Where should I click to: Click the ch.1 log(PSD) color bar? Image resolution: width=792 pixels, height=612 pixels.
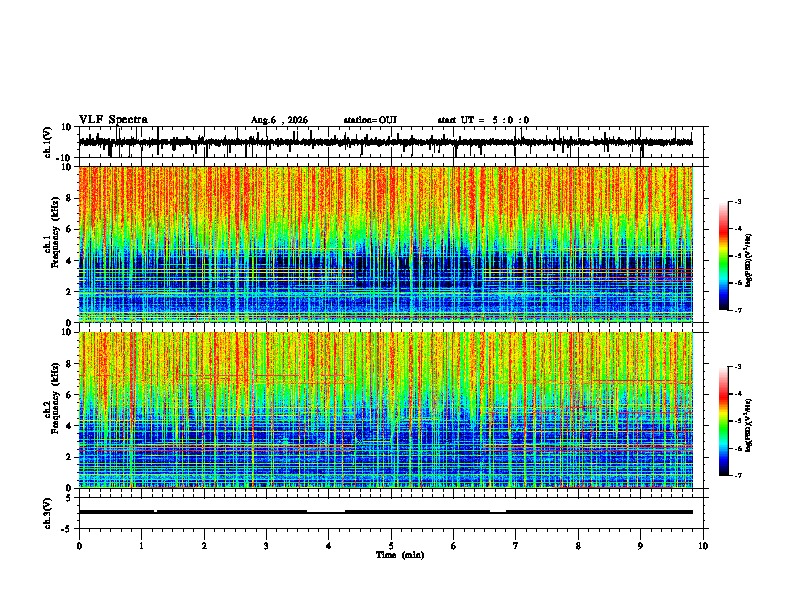click(x=724, y=256)
